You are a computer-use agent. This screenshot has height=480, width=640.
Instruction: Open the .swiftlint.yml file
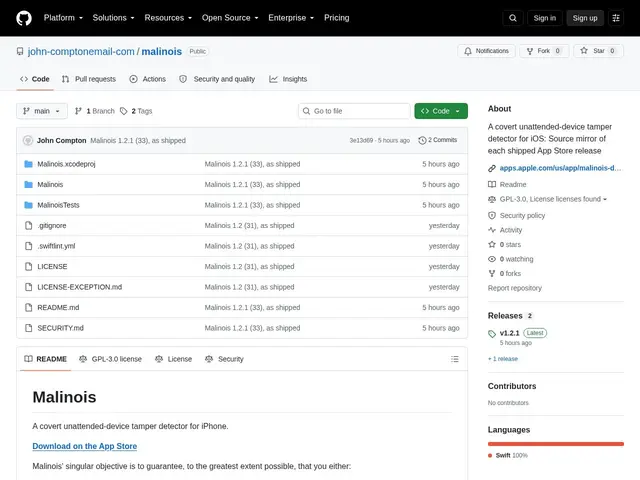click(x=56, y=246)
